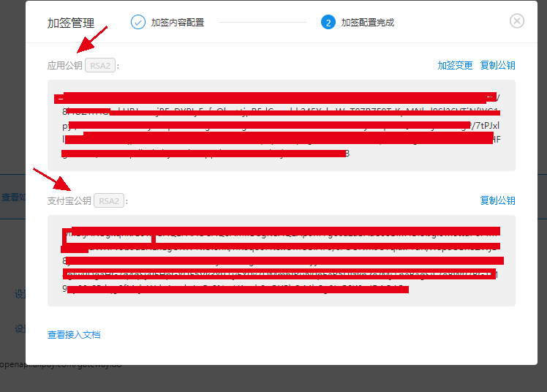Click the RSA2 tag beside 应用公钥
Screen dimensions: 547x392
click(x=100, y=66)
